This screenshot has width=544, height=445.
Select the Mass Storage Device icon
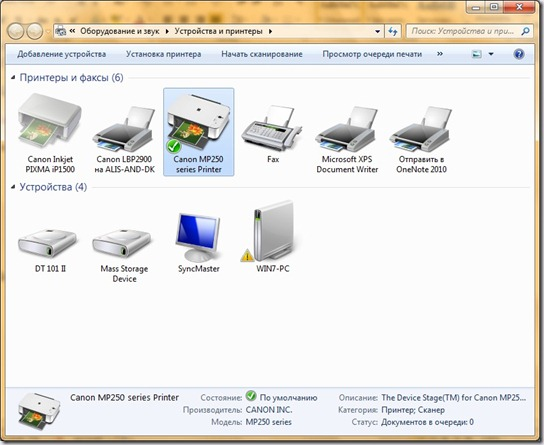[122, 243]
